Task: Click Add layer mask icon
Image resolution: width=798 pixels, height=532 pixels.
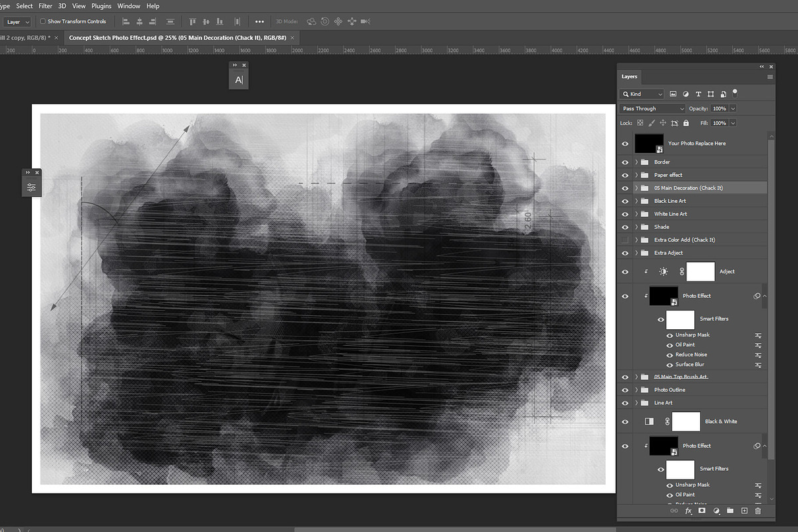Action: point(702,511)
